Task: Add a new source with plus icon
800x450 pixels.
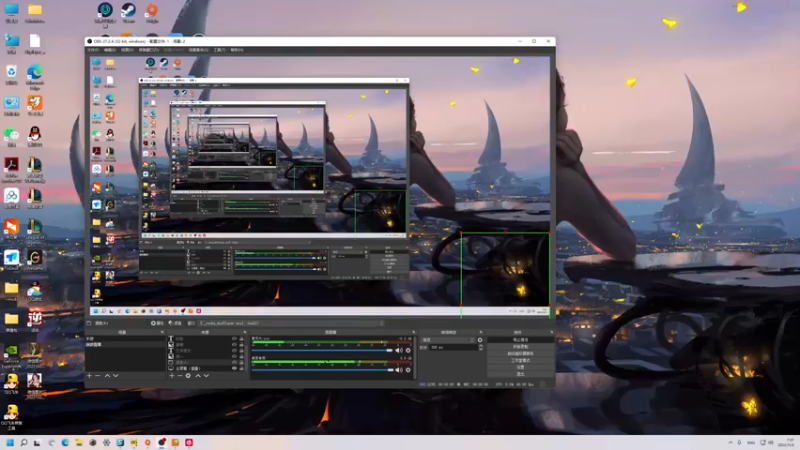Action: pyautogui.click(x=172, y=376)
